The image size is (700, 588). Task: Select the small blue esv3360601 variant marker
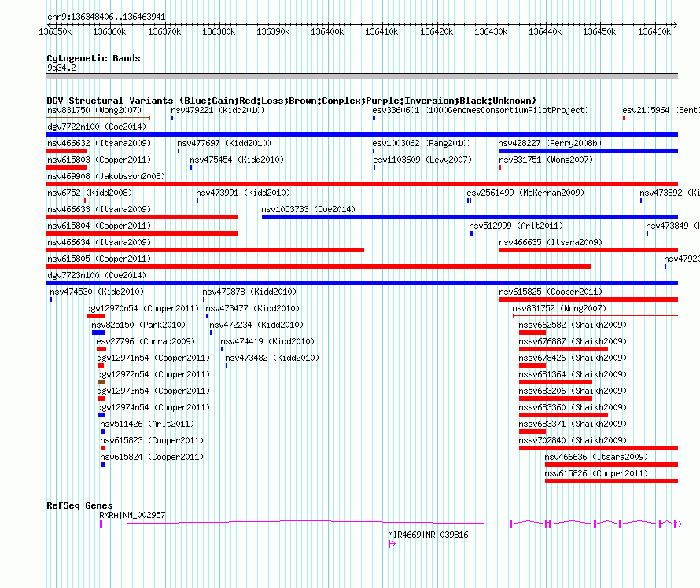(374, 118)
